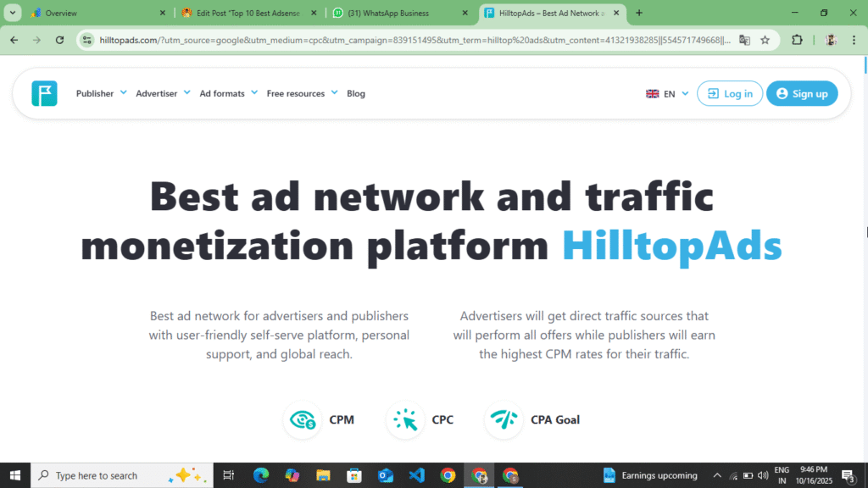
Task: Launch VS Code from the taskbar
Action: 417,474
